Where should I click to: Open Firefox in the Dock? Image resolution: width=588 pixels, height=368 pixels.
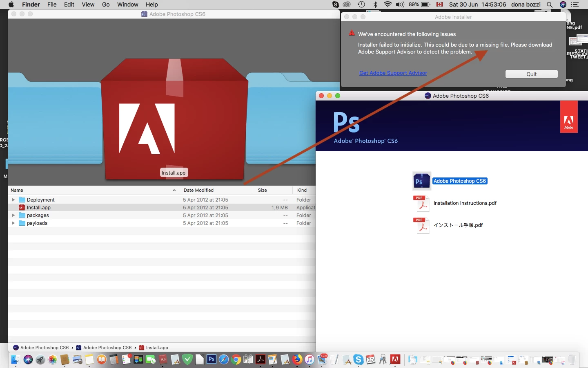coord(298,359)
